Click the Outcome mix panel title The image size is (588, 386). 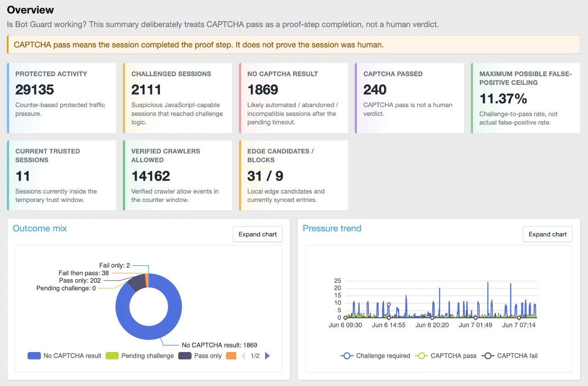[x=40, y=228]
